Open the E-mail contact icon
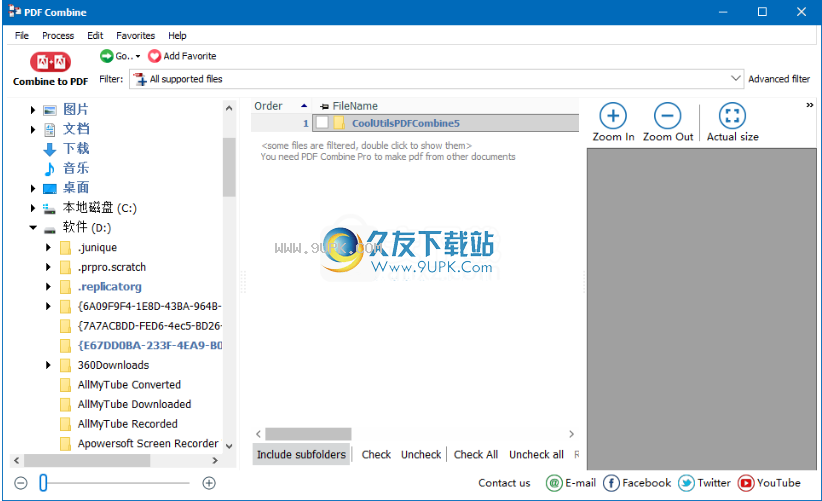The width and height of the screenshot is (822, 501). [554, 483]
